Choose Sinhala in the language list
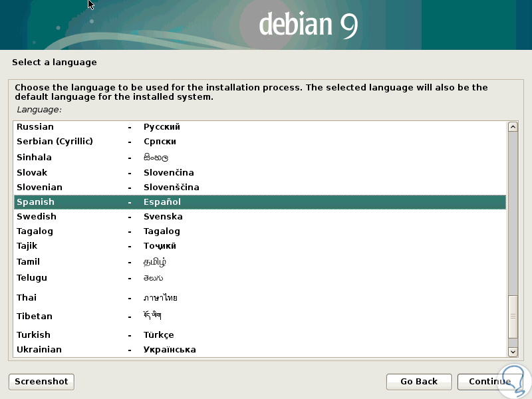Screen dimensions: 532x399 [x=260, y=157]
